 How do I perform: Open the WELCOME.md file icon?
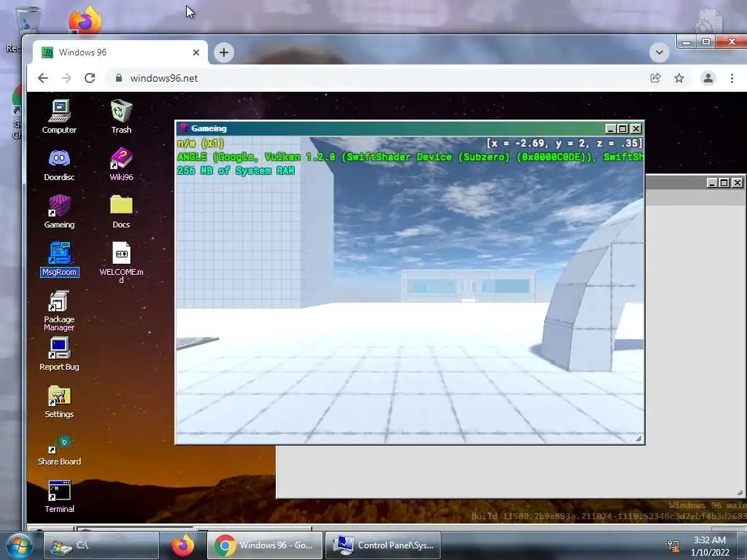121,262
